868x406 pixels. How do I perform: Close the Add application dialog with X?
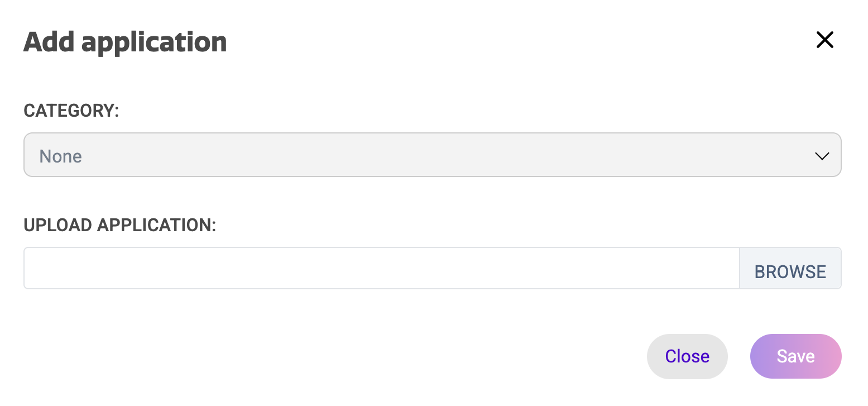[x=824, y=40]
